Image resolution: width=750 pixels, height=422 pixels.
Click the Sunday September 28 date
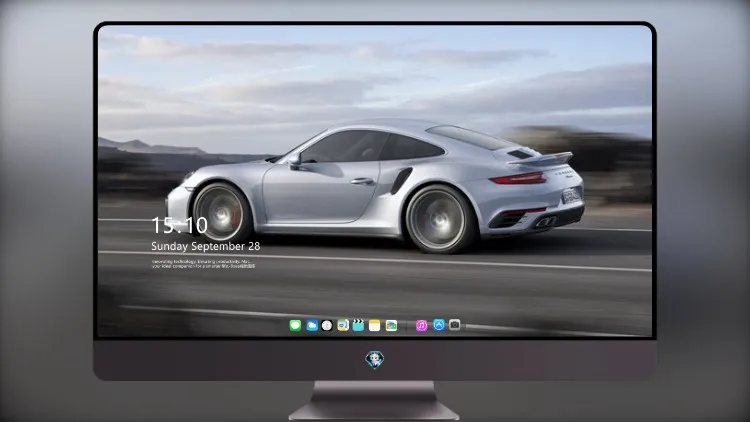206,246
